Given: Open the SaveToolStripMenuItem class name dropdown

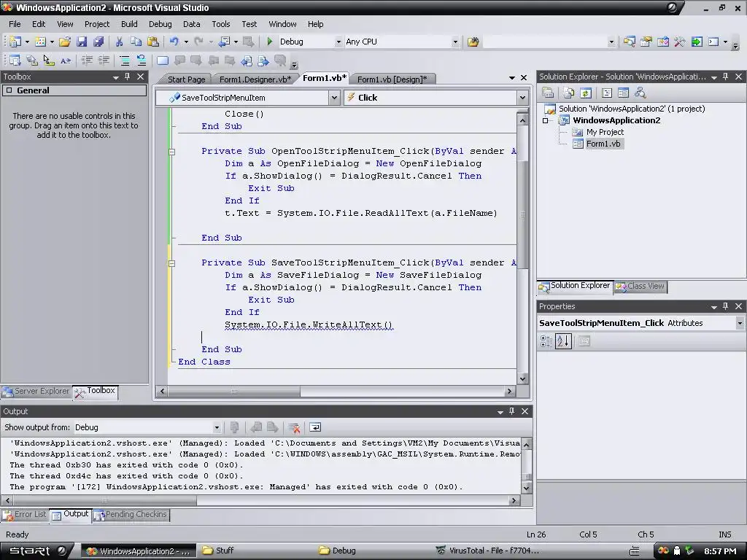Looking at the screenshot, I should 334,98.
